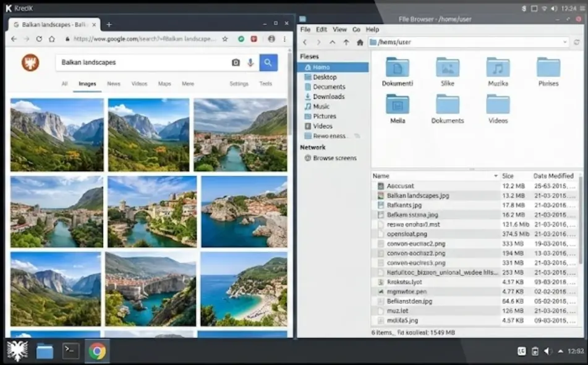The width and height of the screenshot is (588, 365).
Task: Click the camera image search icon
Action: (x=236, y=62)
